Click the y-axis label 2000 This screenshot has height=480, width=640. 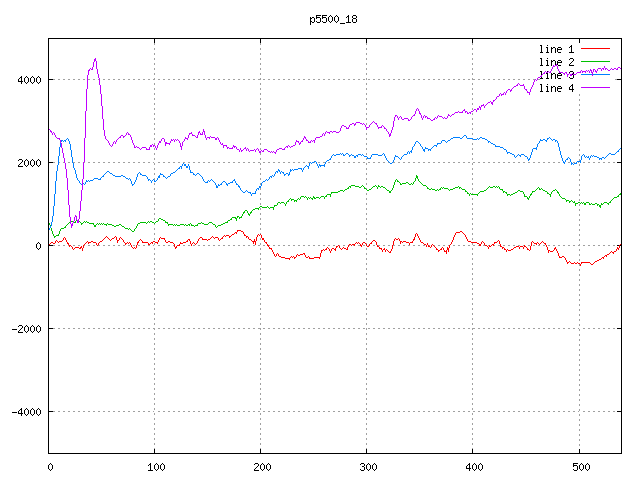[29, 163]
